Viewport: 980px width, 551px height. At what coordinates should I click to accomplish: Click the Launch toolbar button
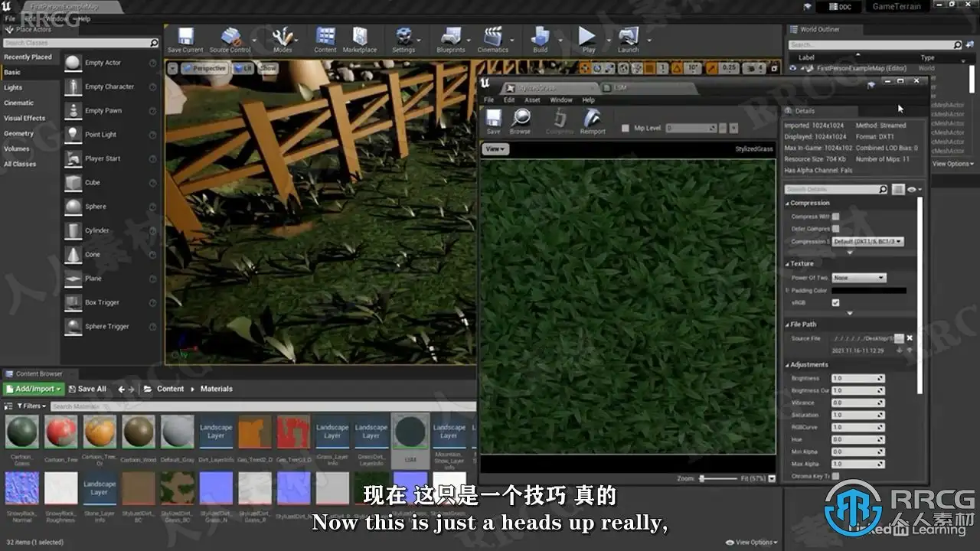(x=629, y=41)
